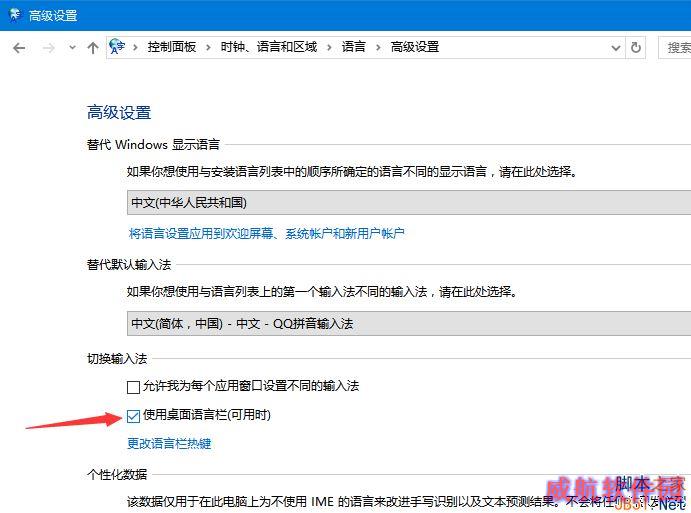
Task: Go back with the left arrow button
Action: click(19, 48)
